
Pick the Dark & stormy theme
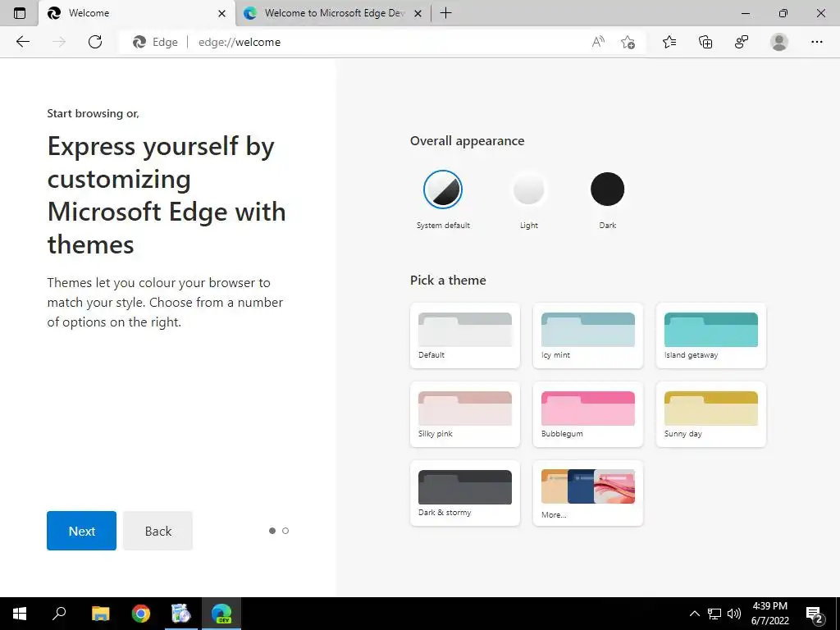[465, 493]
